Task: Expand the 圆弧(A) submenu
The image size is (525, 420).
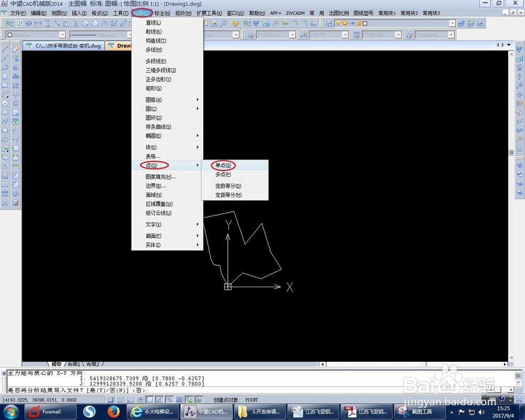Action: pyautogui.click(x=167, y=100)
